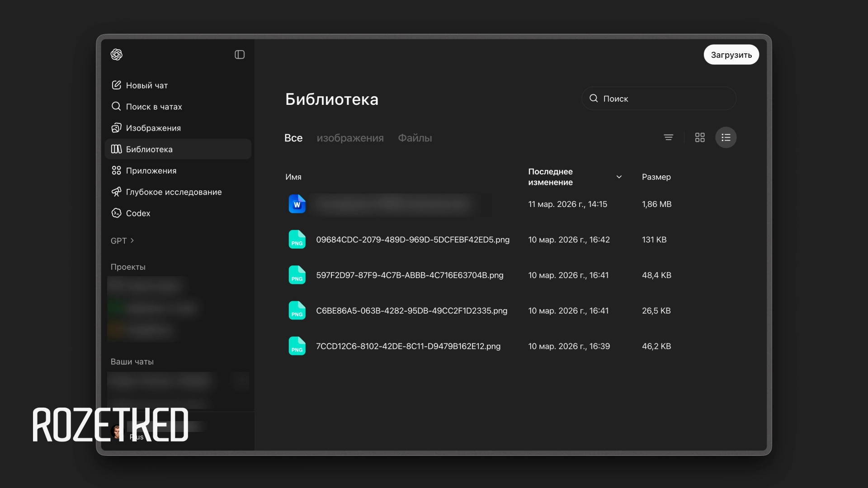Start a new chat via Новый чат

(146, 85)
